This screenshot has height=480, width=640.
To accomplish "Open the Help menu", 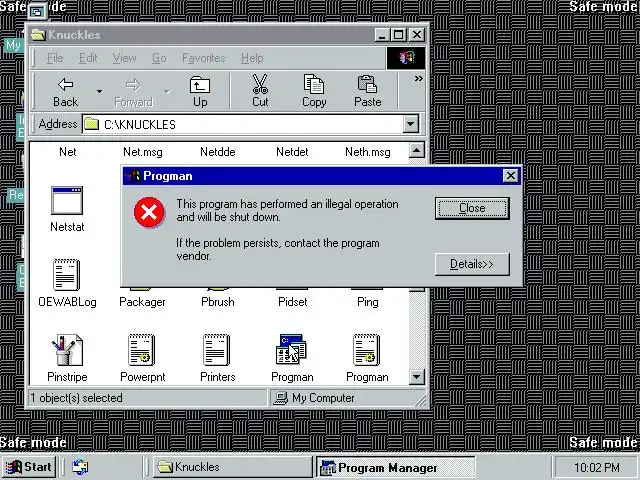I will [x=252, y=58].
